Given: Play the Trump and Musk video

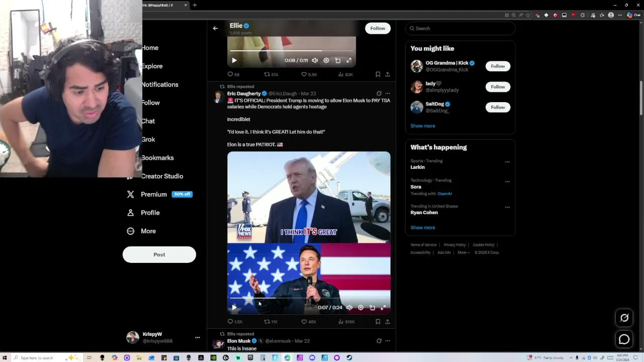Looking at the screenshot, I should [234, 307].
